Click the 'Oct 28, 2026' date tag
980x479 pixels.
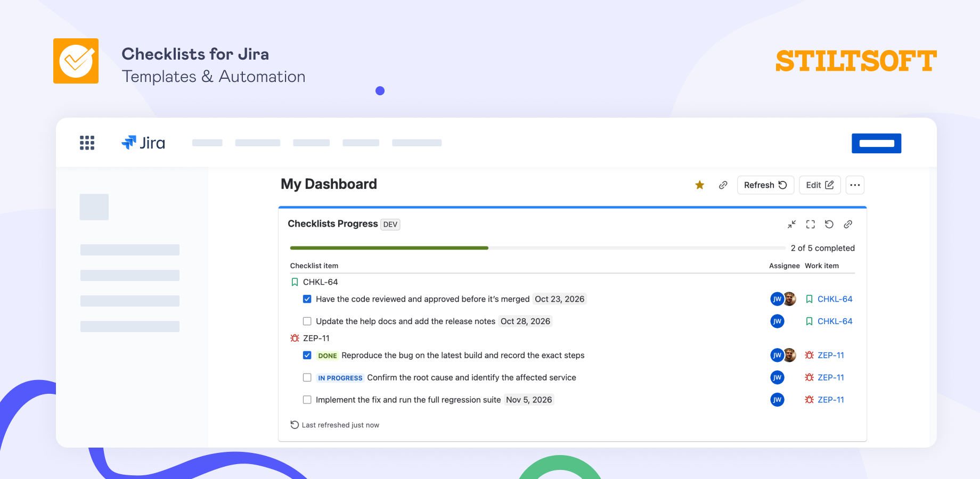click(x=525, y=321)
